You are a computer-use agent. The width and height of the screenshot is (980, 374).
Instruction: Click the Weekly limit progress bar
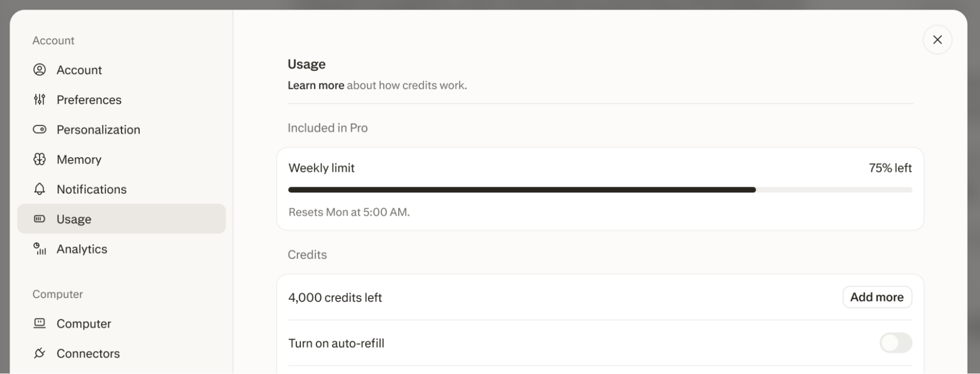600,190
